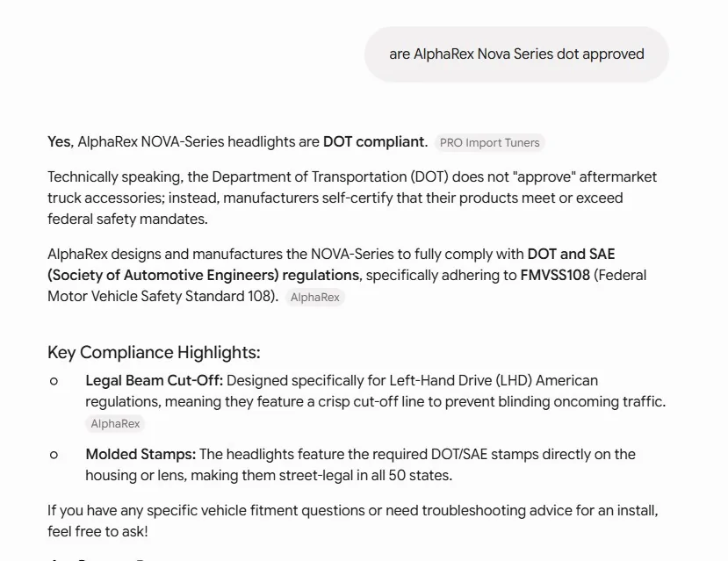Viewport: 728px width, 561px height.
Task: Click the 'Technically speaking' paragraph text
Action: point(352,198)
